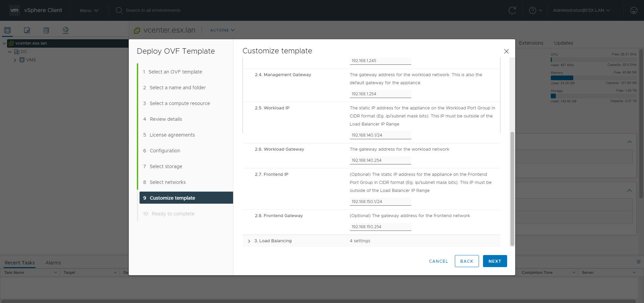Click the Hosts and Clusters inventory icon
The width and height of the screenshot is (644, 303).
coord(7,30)
